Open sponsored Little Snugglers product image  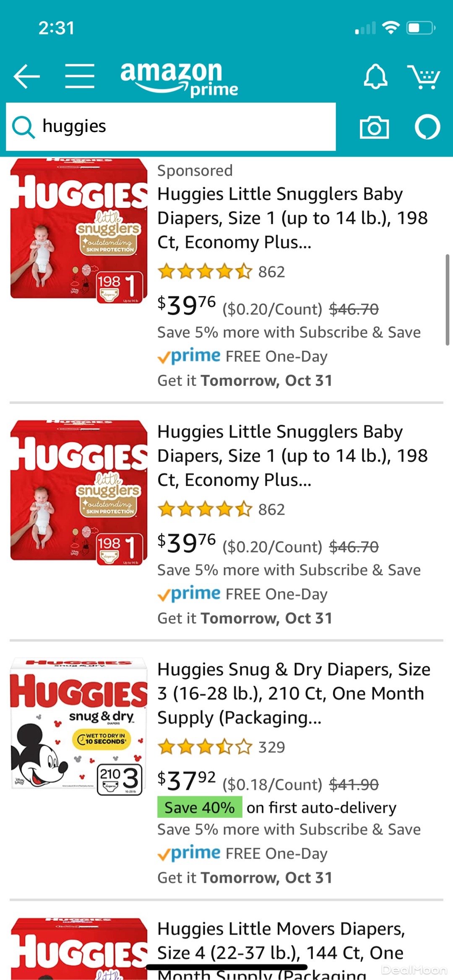[79, 231]
